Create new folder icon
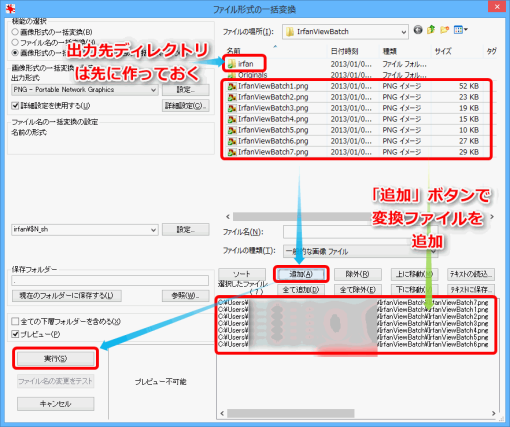 pyautogui.click(x=444, y=30)
